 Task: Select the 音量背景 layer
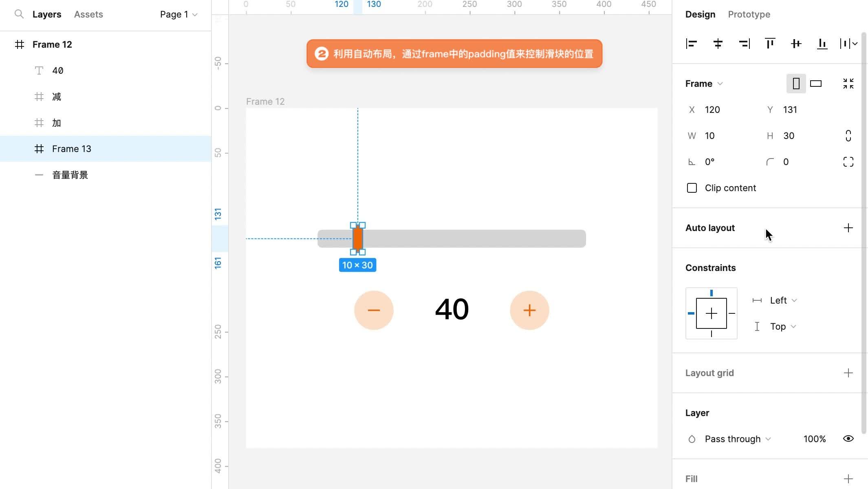[70, 175]
